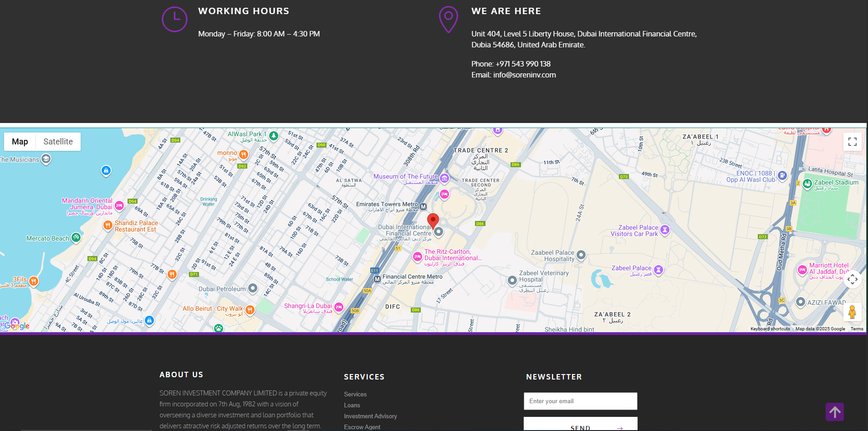Image resolution: width=868 pixels, height=431 pixels.
Task: Open Investment Advisory footer link
Action: click(x=370, y=416)
